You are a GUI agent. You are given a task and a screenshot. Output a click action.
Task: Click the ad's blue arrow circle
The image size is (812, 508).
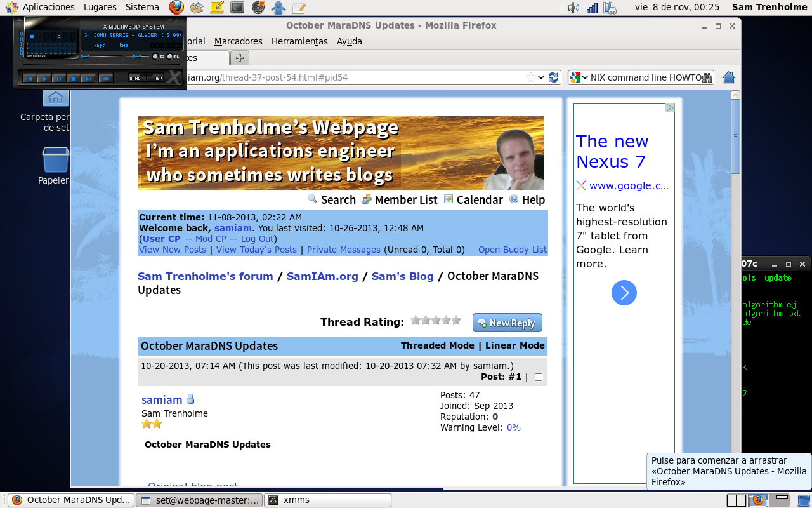point(624,293)
